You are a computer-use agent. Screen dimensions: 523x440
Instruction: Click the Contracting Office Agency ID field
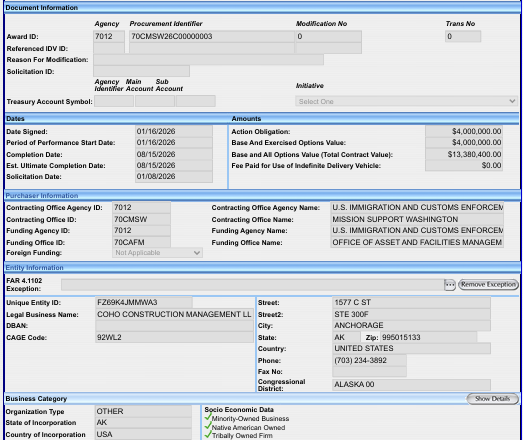point(141,207)
